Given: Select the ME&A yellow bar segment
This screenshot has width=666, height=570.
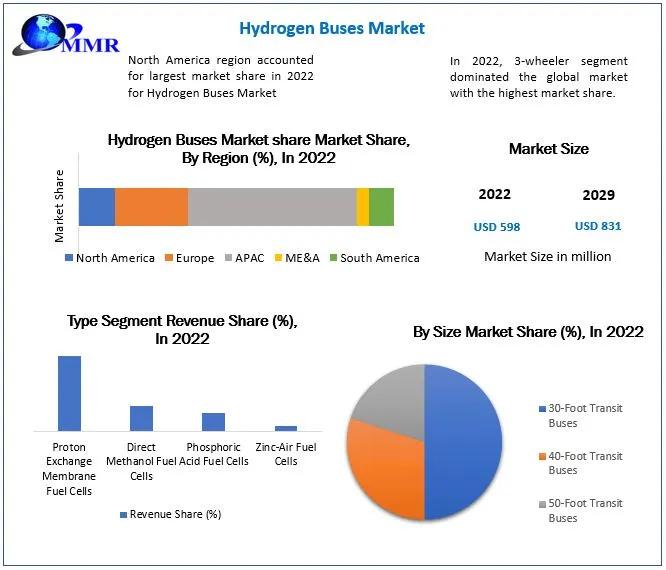Looking at the screenshot, I should coord(362,207).
